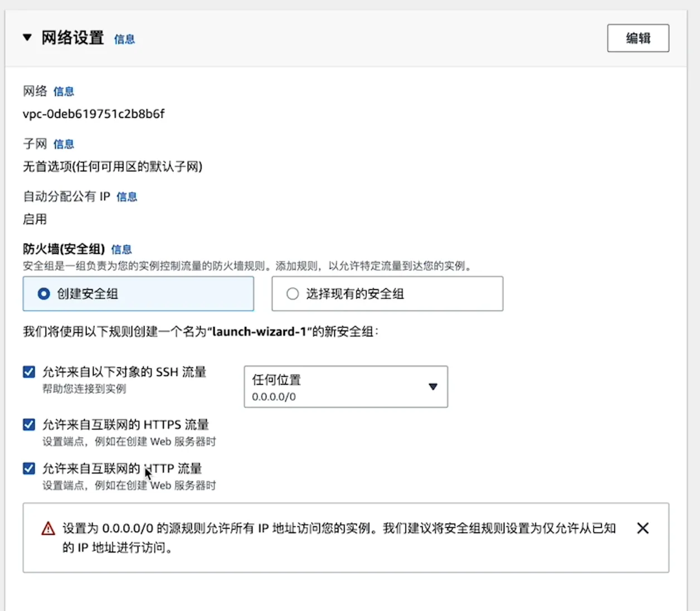The image size is (700, 611).
Task: Dismiss the 0.0.0.0/0 warning with the X
Action: (x=643, y=528)
